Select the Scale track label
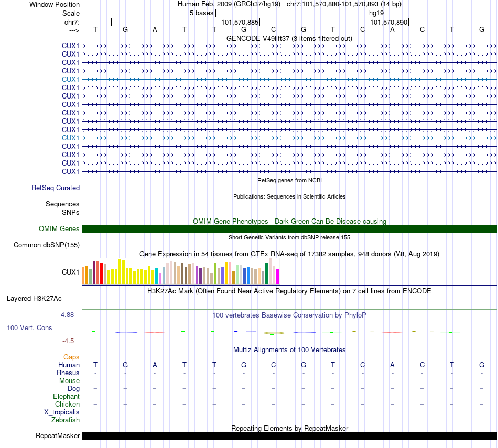498x448 pixels. click(x=71, y=13)
